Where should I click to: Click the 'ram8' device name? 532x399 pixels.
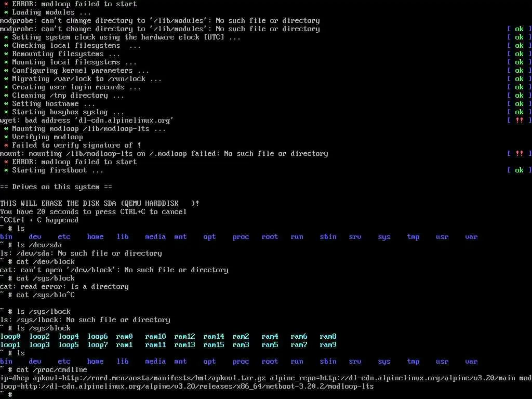pos(328,337)
